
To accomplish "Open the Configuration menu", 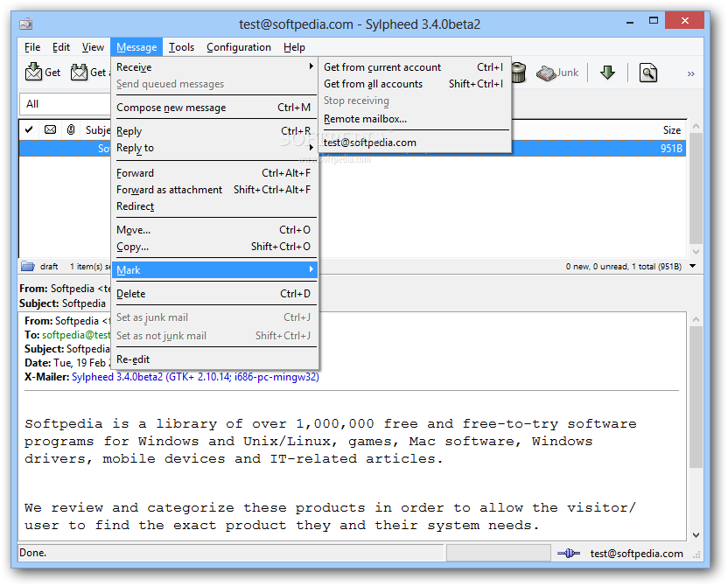I will click(239, 47).
